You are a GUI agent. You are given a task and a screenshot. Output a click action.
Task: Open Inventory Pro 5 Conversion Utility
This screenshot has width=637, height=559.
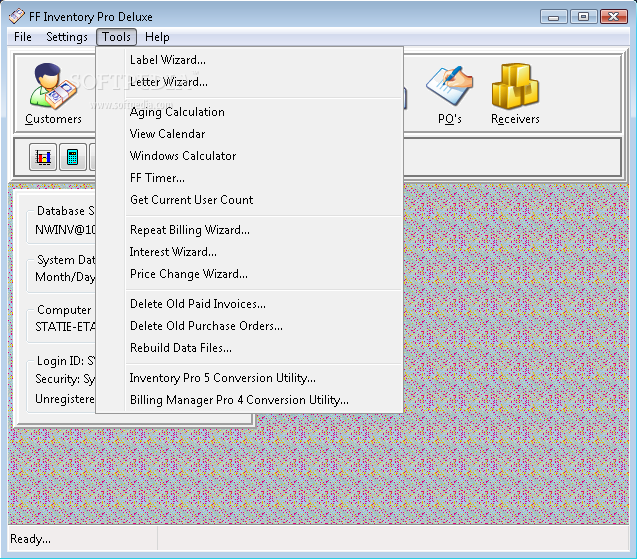(x=249, y=378)
